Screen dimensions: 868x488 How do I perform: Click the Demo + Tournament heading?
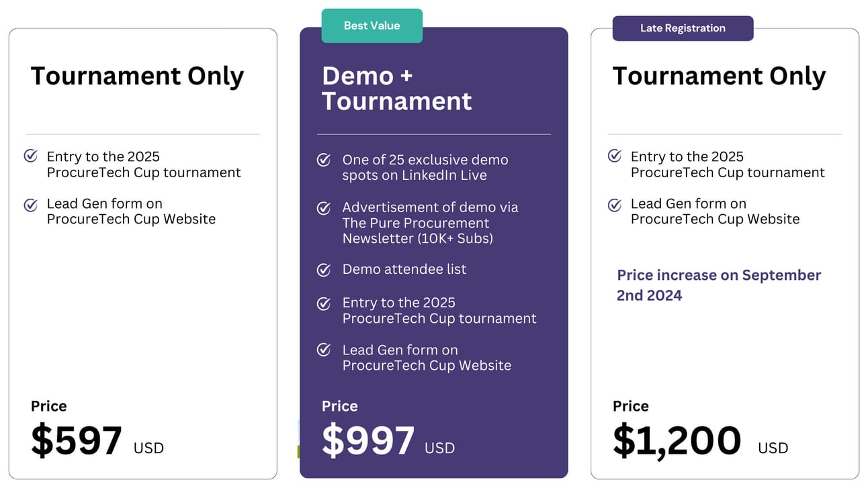click(397, 89)
